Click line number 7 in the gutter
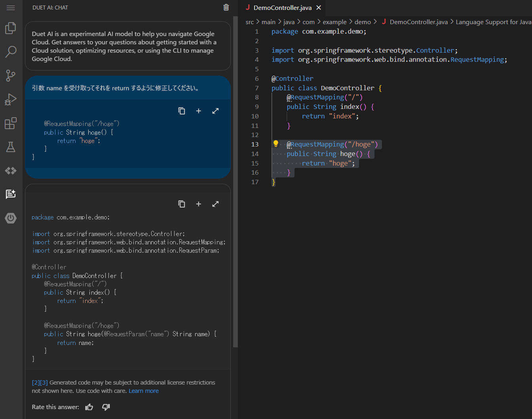 tap(257, 88)
